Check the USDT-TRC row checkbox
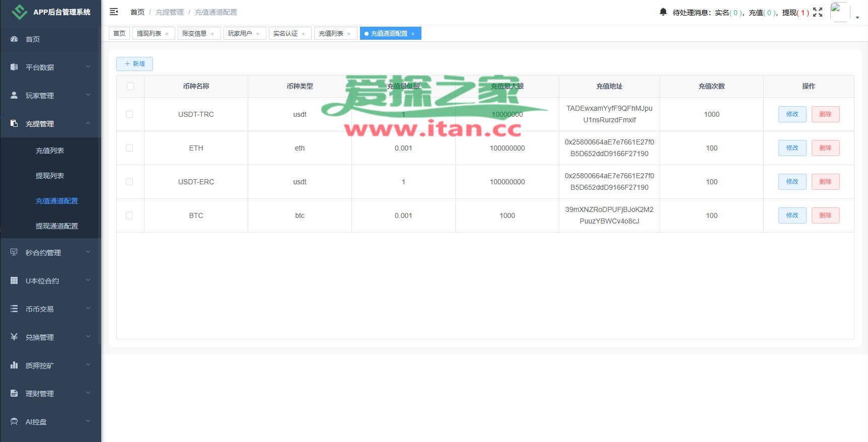The height and width of the screenshot is (442, 868). tap(129, 114)
